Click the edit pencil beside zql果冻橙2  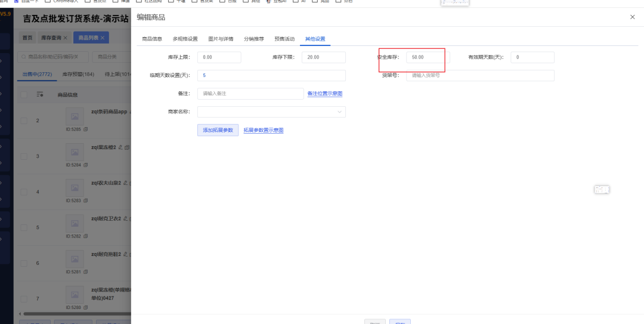pos(120,147)
